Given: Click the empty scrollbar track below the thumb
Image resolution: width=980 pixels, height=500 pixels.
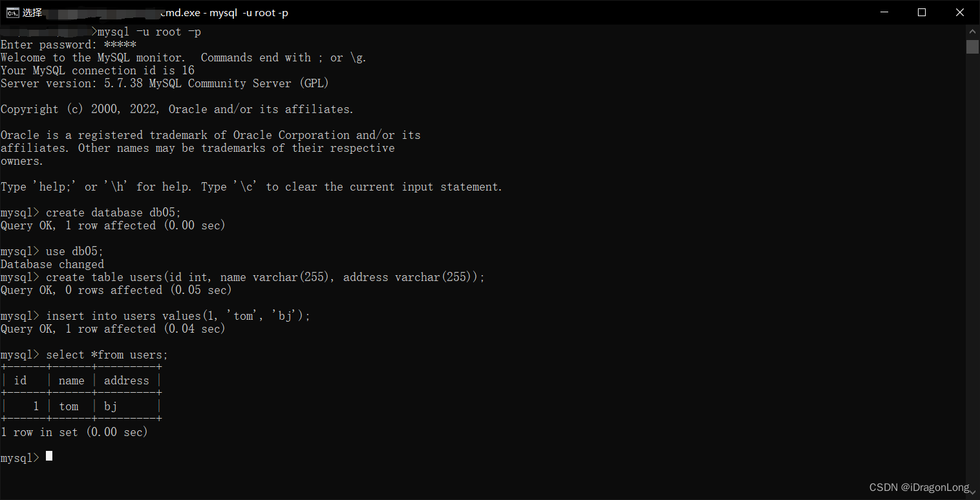Looking at the screenshot, I should coord(973,258).
